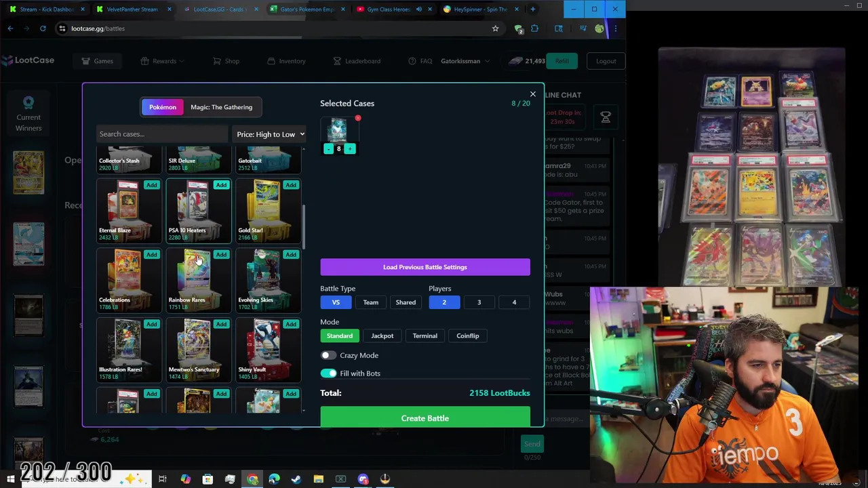Focus the Search cases field

click(161, 134)
